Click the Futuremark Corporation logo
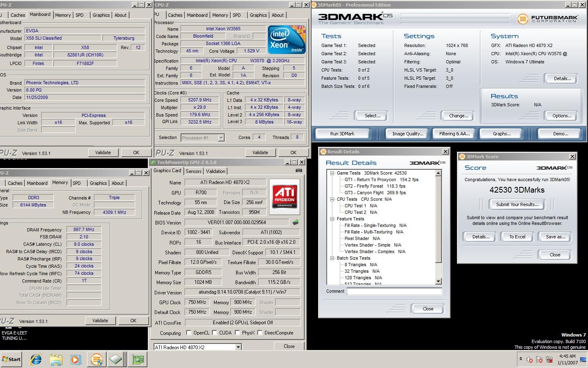The image size is (588, 368). click(548, 19)
